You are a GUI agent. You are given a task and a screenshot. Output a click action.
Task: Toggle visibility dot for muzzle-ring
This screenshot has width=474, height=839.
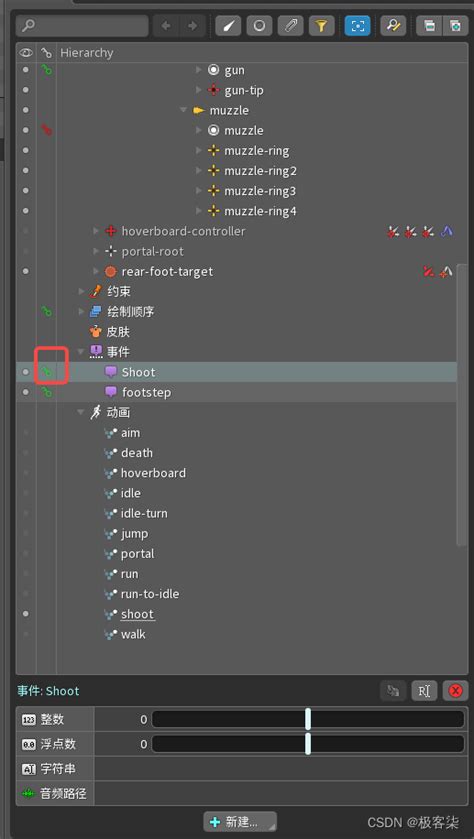25,150
